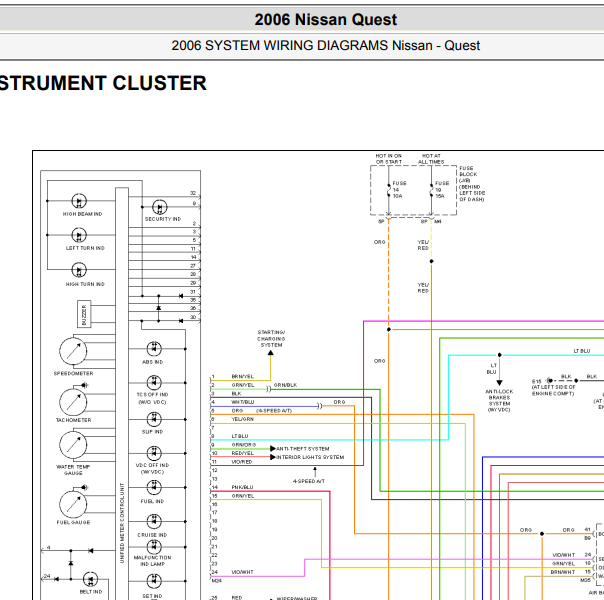Click the TCS Off Ind lamp symbol

point(154,383)
